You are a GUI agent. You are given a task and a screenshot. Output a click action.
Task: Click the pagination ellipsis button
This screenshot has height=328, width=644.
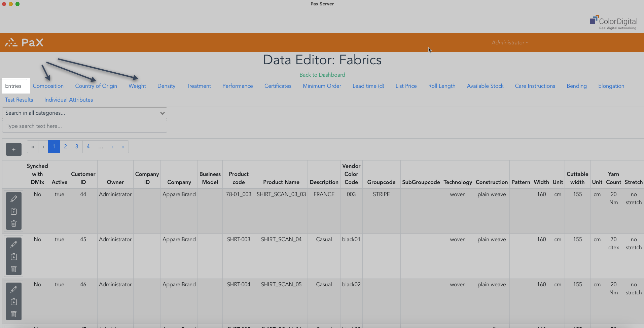101,147
